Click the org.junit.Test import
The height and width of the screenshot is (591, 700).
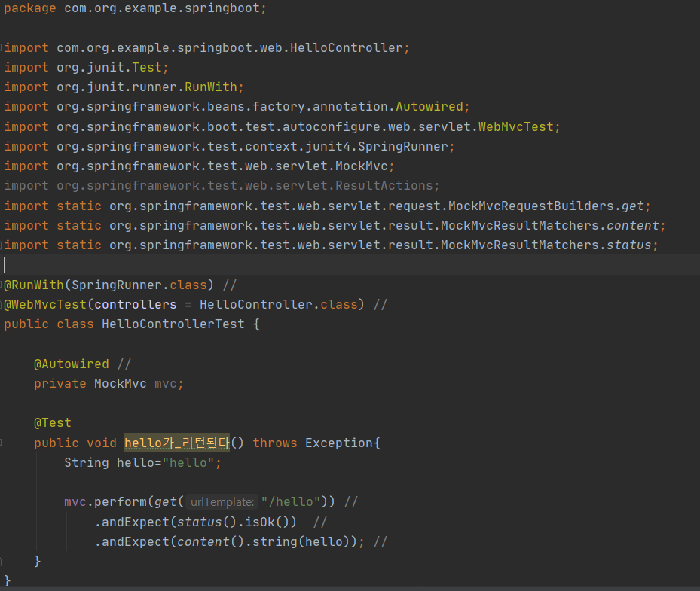86,67
